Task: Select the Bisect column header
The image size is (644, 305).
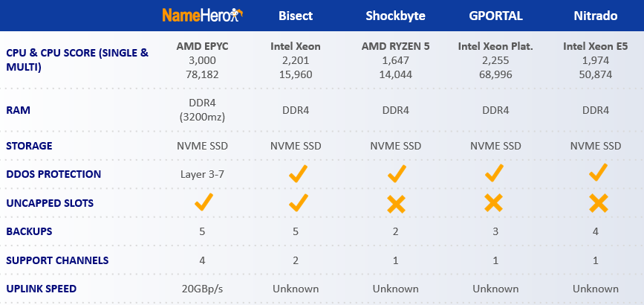Action: (296, 16)
